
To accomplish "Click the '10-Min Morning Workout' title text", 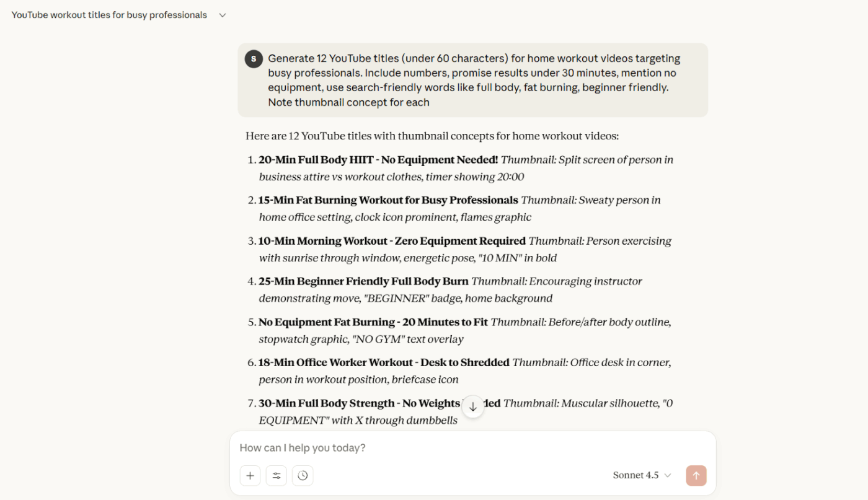I will [392, 241].
